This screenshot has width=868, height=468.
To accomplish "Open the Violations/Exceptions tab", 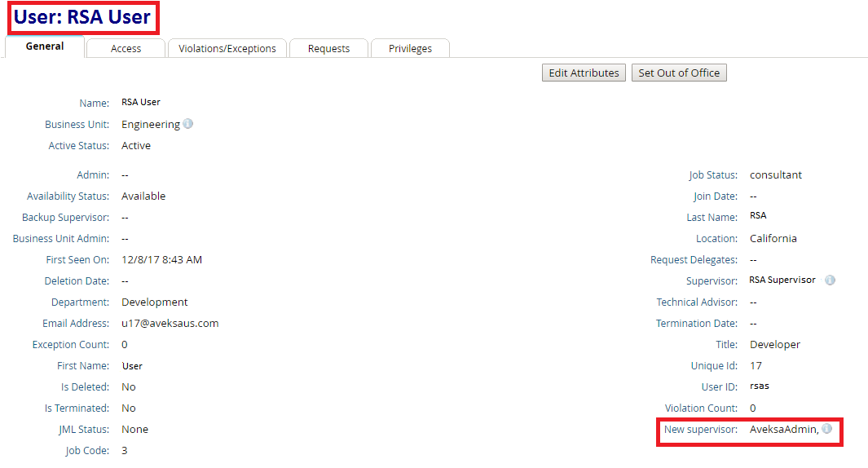I will (227, 49).
